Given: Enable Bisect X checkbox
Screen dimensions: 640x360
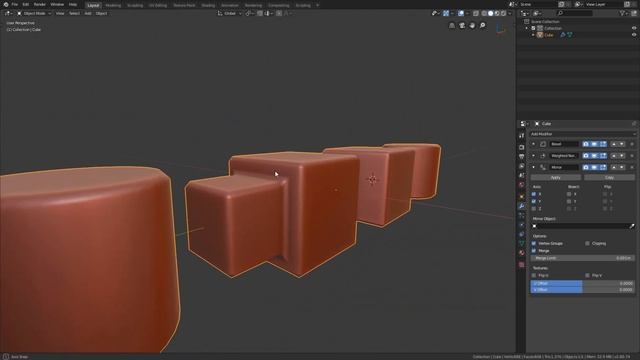Looking at the screenshot, I should click(569, 194).
